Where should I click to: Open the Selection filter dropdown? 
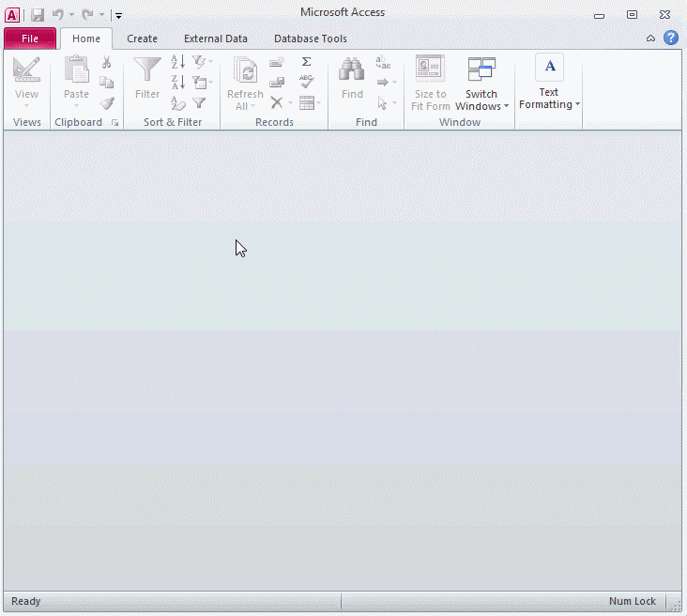point(203,62)
